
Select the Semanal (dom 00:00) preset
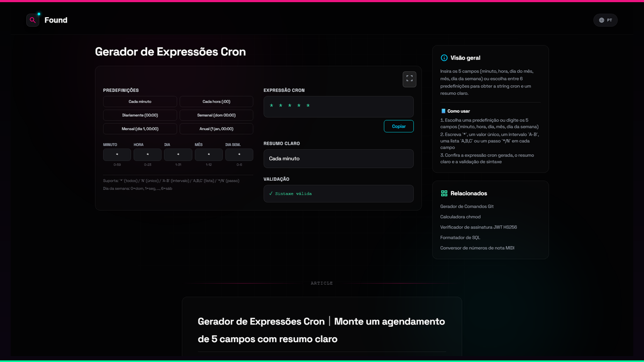click(x=216, y=115)
